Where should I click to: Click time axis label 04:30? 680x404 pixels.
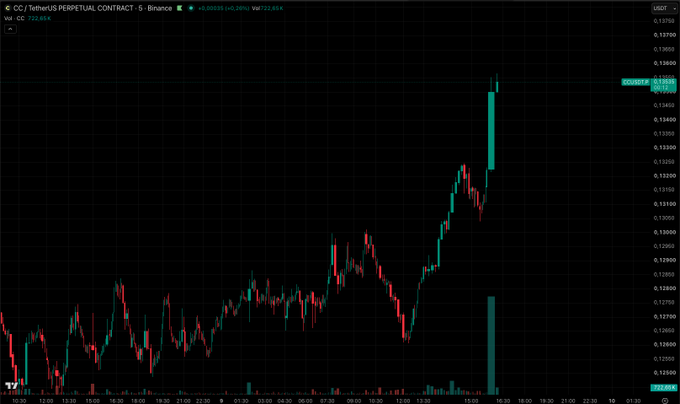click(284, 401)
